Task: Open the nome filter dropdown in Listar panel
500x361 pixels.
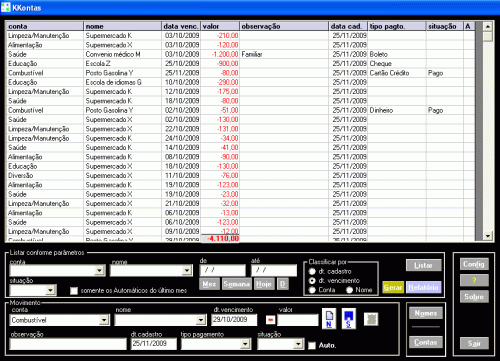Action: 187,270
